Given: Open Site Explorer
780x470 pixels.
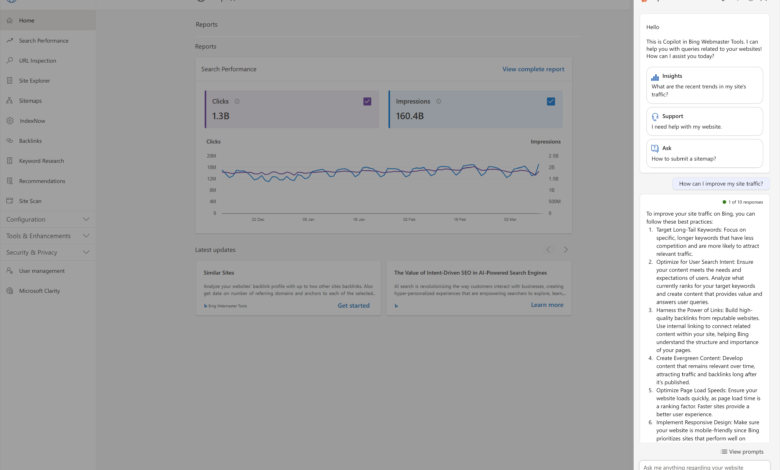Looking at the screenshot, I should 48,81.
